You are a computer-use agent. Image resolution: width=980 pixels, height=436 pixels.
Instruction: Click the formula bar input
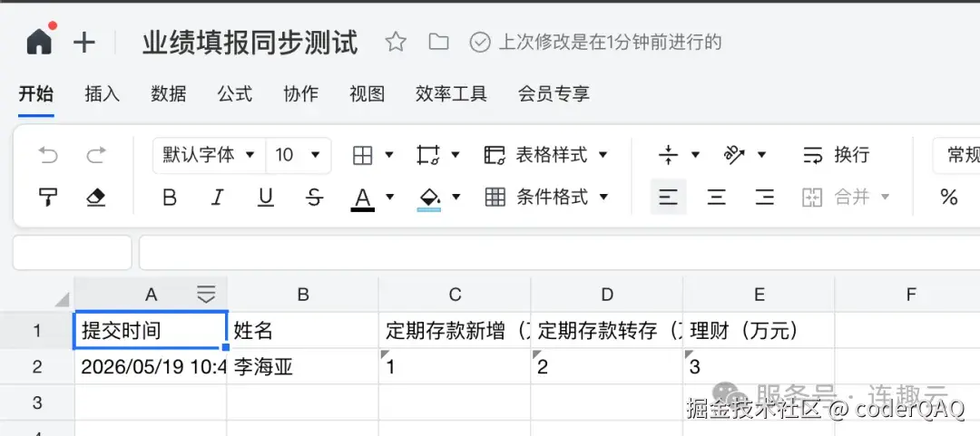click(x=559, y=253)
